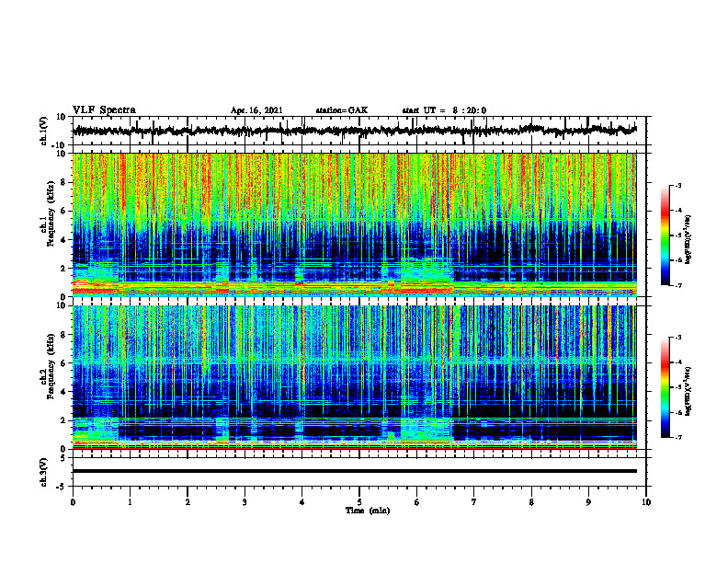Click the "ch.1(V)" waveform axis label

pos(44,131)
